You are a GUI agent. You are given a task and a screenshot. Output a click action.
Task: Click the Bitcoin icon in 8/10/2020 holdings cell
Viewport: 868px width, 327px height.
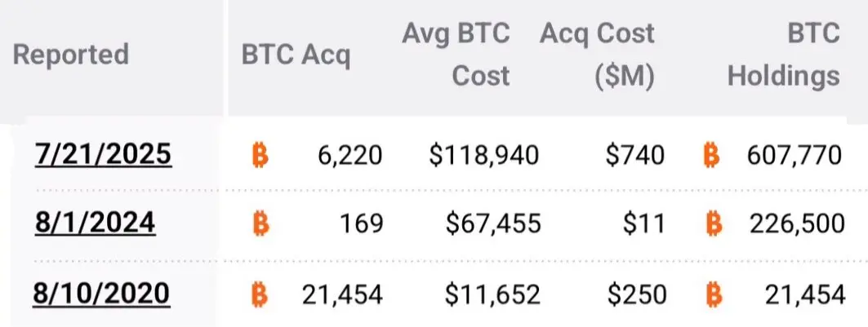pos(715,294)
